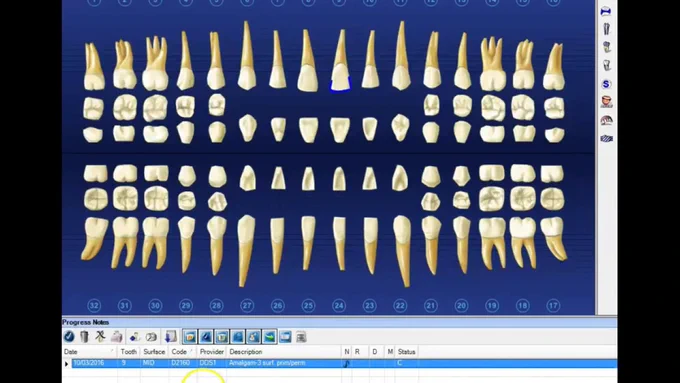This screenshot has width=680, height=383.
Task: Click the trash can delete icon
Action: point(85,337)
